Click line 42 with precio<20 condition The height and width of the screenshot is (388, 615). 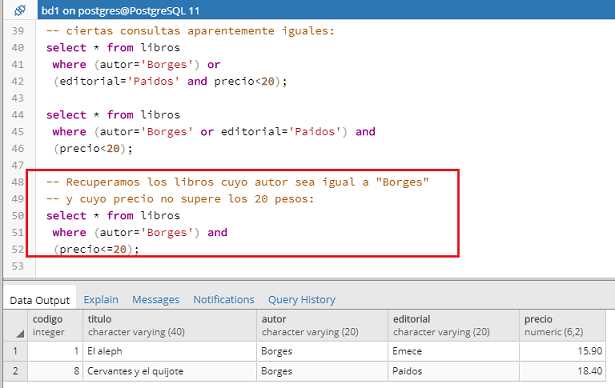click(170, 81)
